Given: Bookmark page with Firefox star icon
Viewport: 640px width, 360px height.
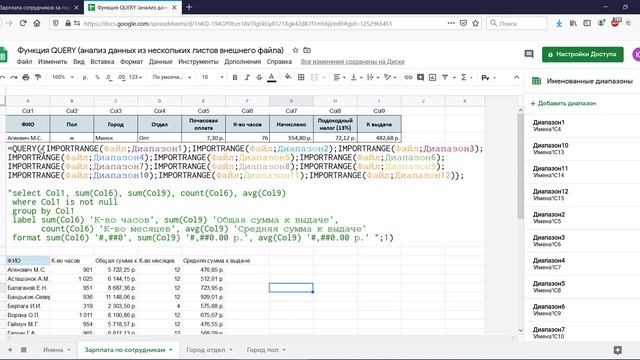Looking at the screenshot, I should pyautogui.click(x=476, y=23).
